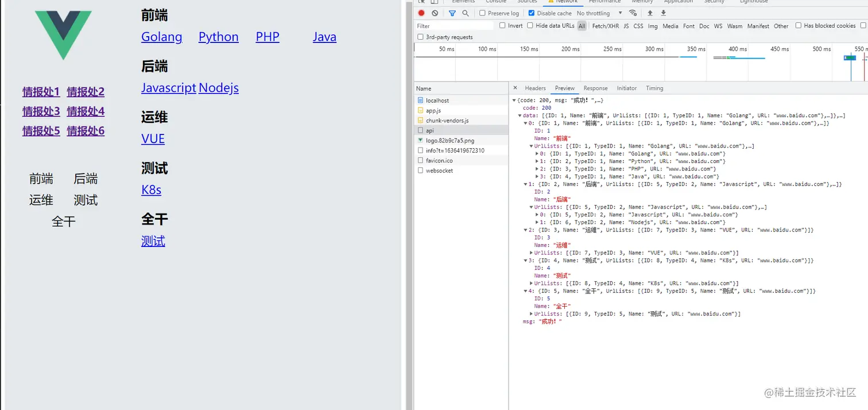Image resolution: width=868 pixels, height=410 pixels.
Task: Filter requests by Img type
Action: tap(653, 26)
